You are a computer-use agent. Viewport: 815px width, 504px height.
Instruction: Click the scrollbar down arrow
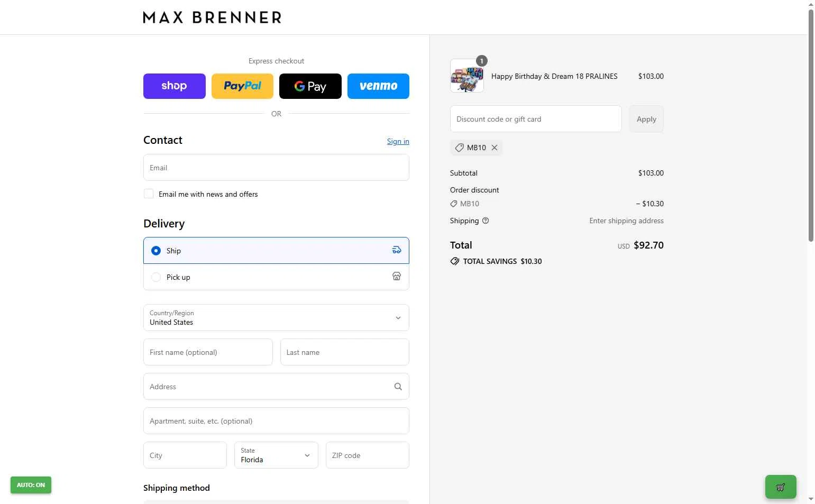(811, 499)
